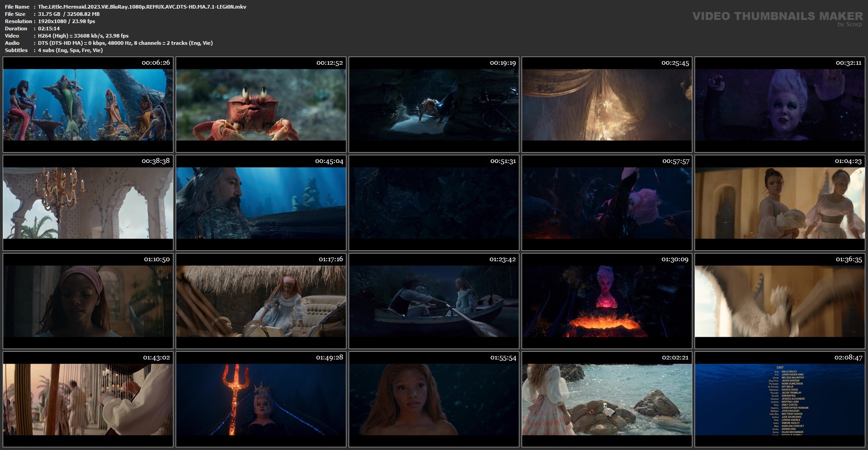Click the timestamp 01:55:54
The width and height of the screenshot is (868, 450).
pyautogui.click(x=503, y=358)
